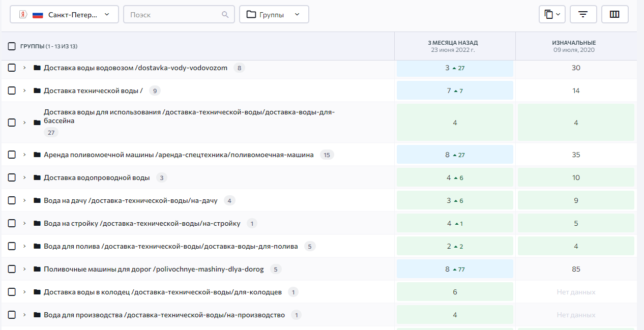Click folder icon of Доставка воды для использования
The image size is (644, 330).
37,123
